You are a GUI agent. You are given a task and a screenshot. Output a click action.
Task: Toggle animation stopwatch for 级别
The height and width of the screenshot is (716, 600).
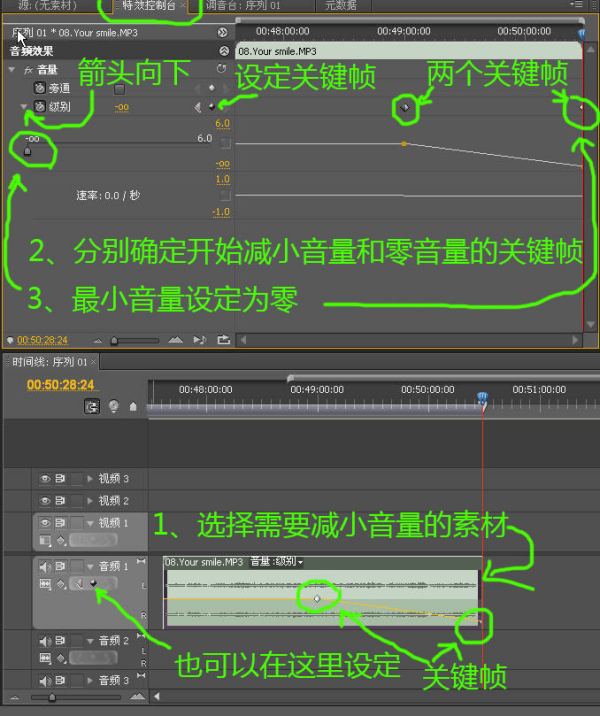point(40,106)
